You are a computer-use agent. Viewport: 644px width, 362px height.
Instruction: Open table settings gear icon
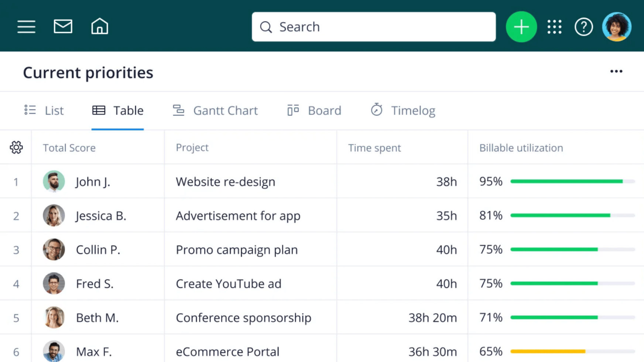16,147
